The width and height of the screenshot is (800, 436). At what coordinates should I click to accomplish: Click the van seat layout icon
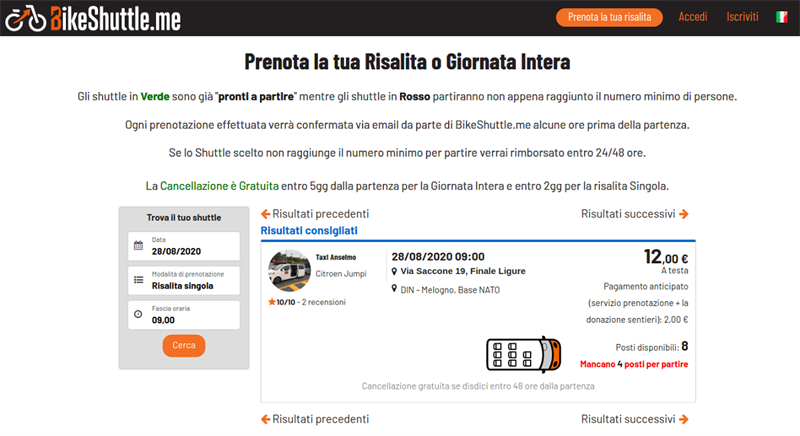(x=523, y=354)
